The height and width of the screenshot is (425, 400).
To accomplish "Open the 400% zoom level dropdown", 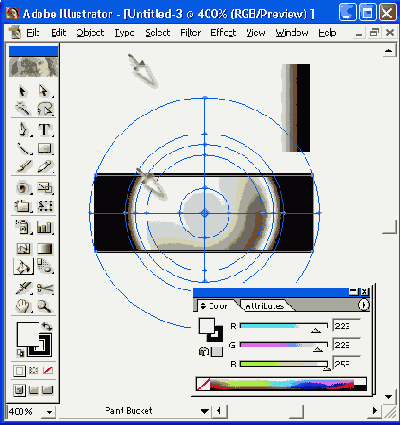I will tap(49, 412).
